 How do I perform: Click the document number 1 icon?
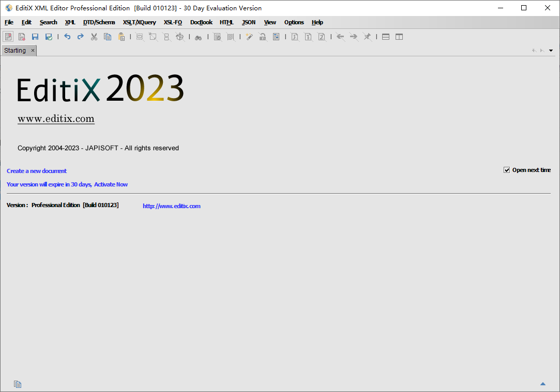(x=308, y=37)
